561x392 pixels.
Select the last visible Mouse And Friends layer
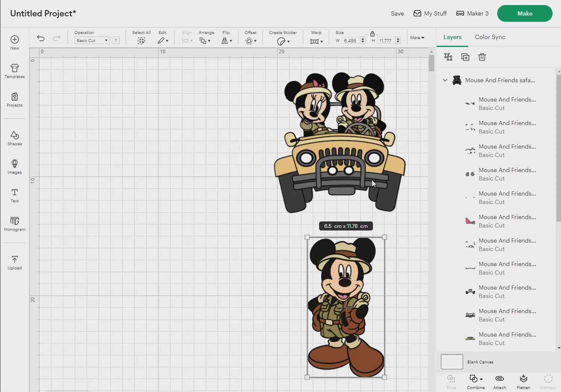point(500,339)
